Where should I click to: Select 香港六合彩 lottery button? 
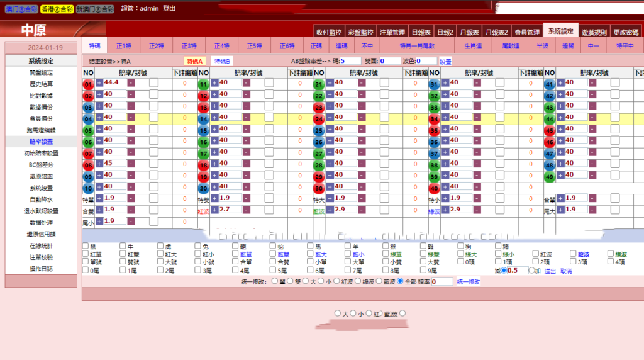(57, 9)
